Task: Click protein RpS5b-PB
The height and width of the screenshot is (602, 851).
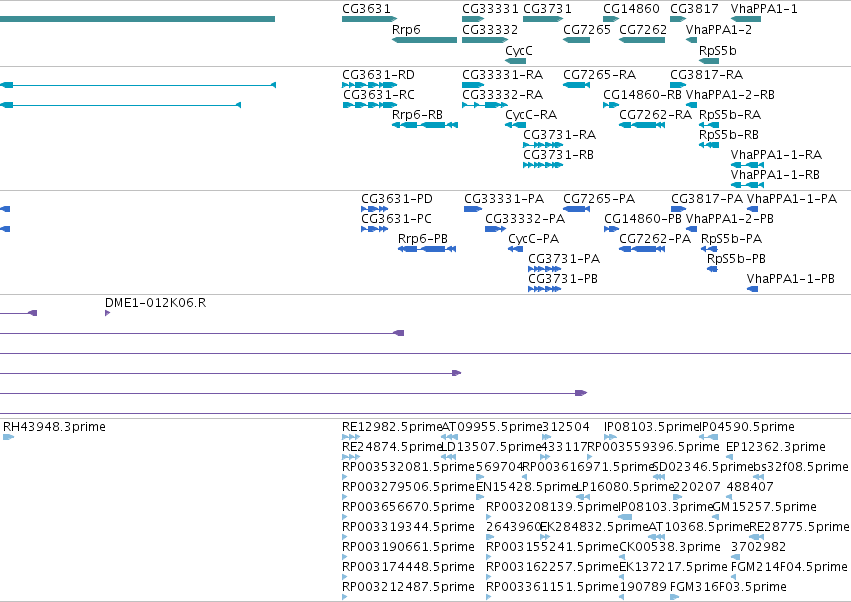Action: (736, 259)
